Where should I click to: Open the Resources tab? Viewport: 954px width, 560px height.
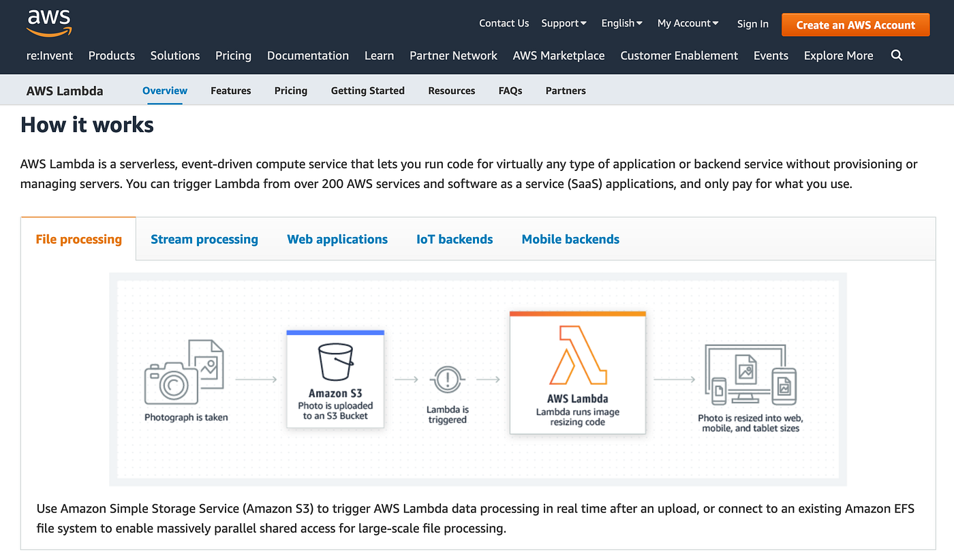click(452, 90)
